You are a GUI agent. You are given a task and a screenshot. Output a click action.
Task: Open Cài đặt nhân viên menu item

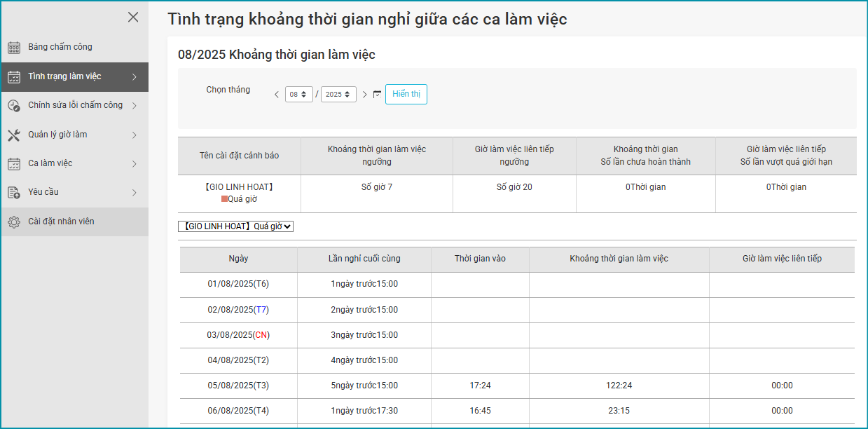[61, 222]
